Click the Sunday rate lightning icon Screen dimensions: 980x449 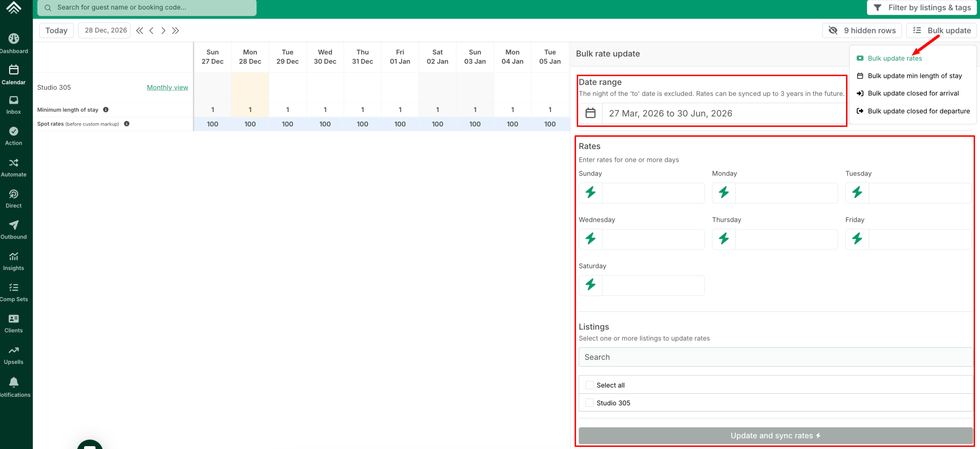(x=590, y=192)
